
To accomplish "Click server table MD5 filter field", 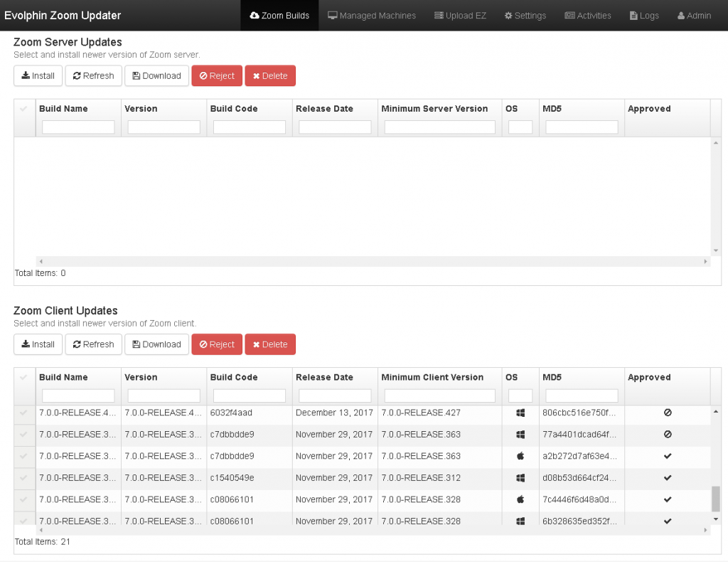I will click(x=582, y=127).
